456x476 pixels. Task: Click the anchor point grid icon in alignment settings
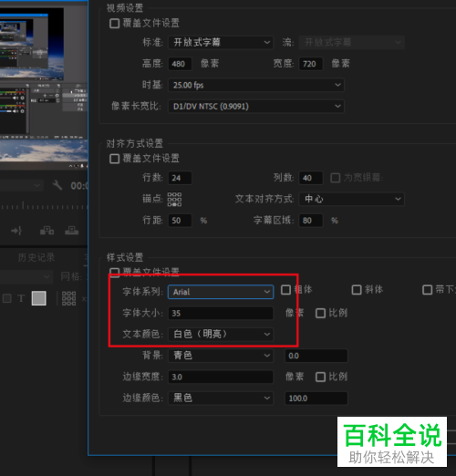pyautogui.click(x=174, y=200)
